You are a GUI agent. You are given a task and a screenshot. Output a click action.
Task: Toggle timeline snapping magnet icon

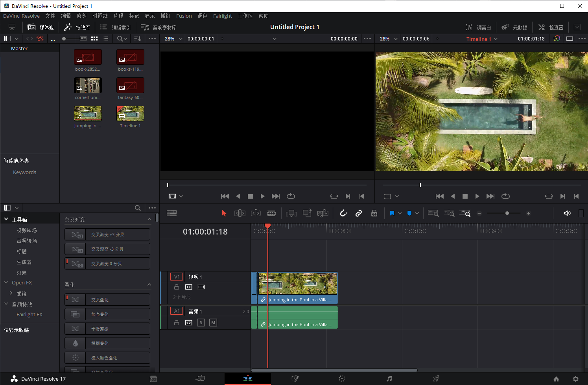pos(343,213)
